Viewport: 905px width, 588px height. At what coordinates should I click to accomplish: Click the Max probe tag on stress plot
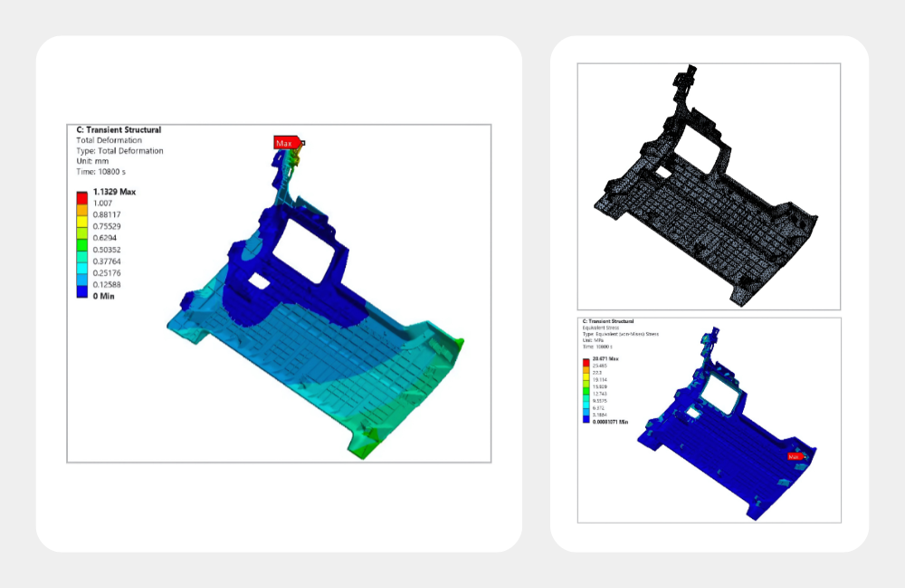tap(794, 457)
